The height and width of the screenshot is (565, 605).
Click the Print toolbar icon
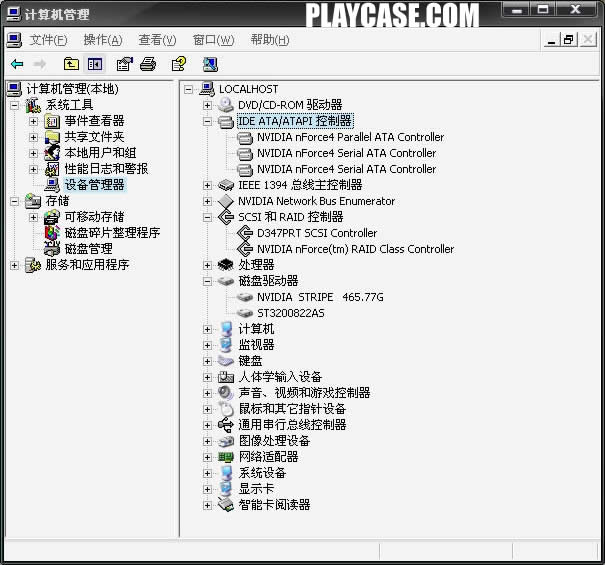tap(148, 64)
